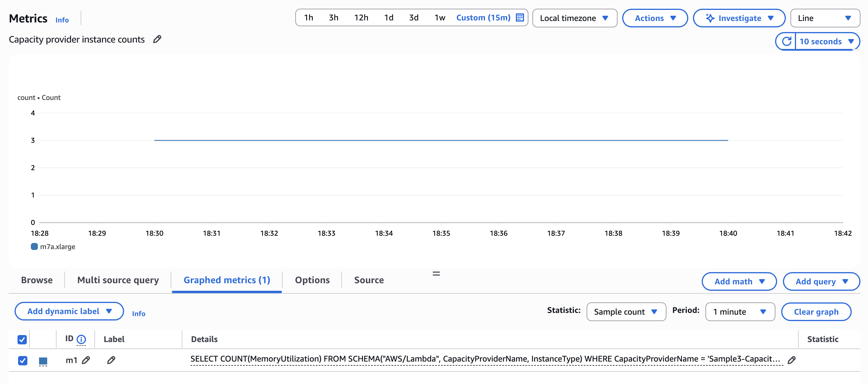Edit the SQL query via pencil icon
The width and height of the screenshot is (868, 384).
(791, 360)
